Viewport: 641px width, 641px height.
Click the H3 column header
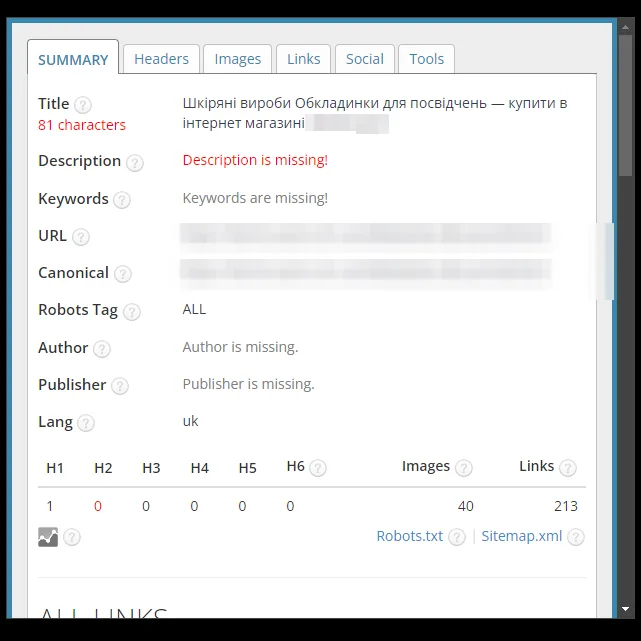point(151,468)
